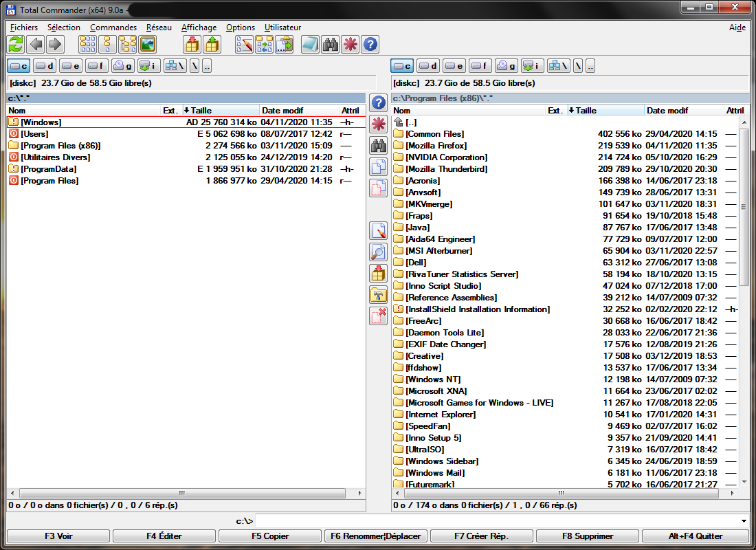Click the left panel horizontal scrollbar
Screen dimensions: 756x550
tap(182, 493)
